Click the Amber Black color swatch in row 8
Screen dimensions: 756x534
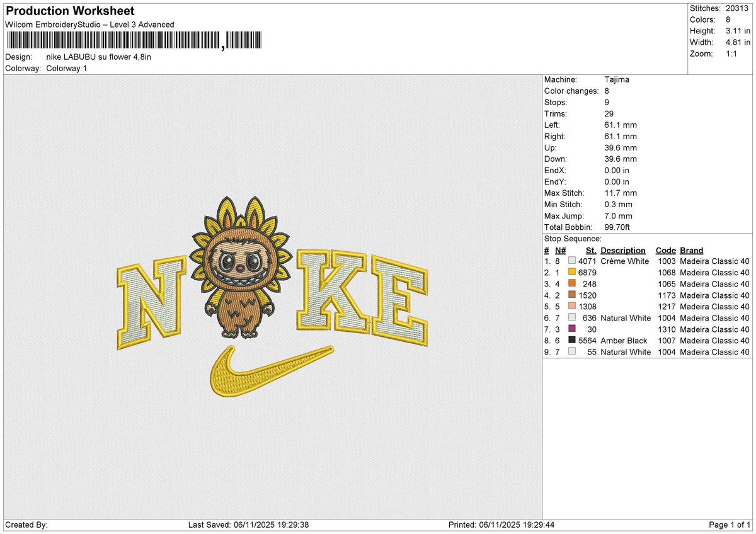(x=572, y=340)
